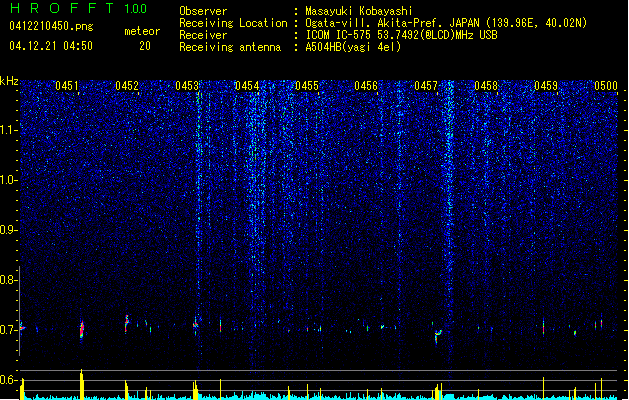The image size is (629, 400).
Task: Click the 0454 time marker
Action: [x=247, y=86]
